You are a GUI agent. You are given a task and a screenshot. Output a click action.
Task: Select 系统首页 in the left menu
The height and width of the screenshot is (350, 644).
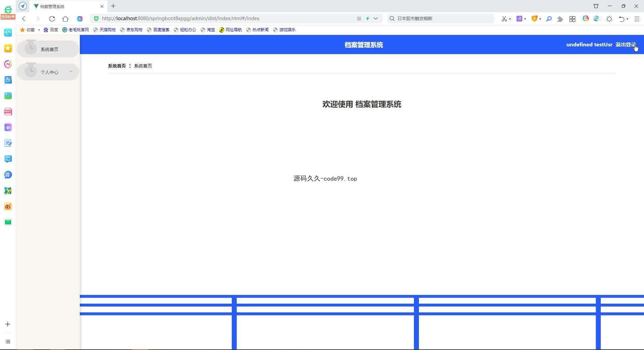point(48,49)
